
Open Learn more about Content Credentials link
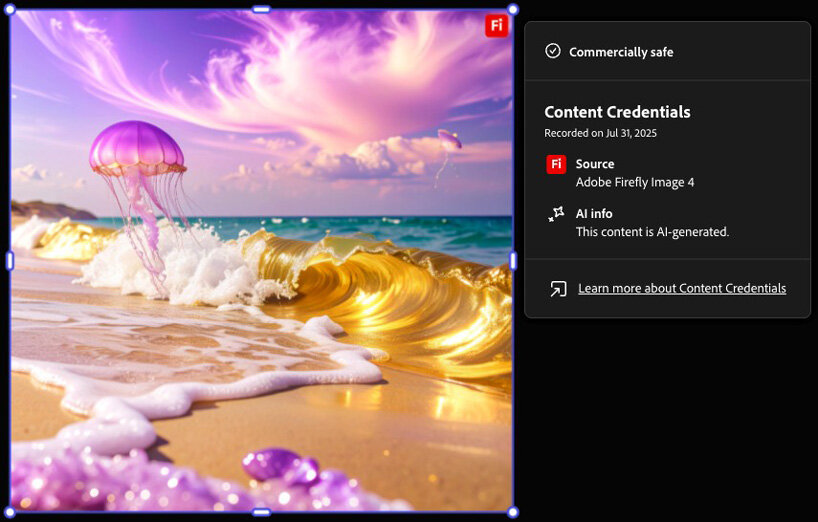tap(681, 289)
